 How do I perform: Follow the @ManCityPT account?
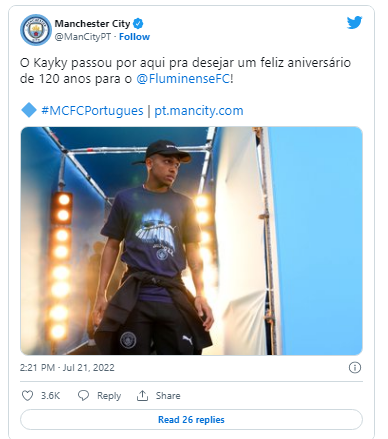click(x=134, y=37)
